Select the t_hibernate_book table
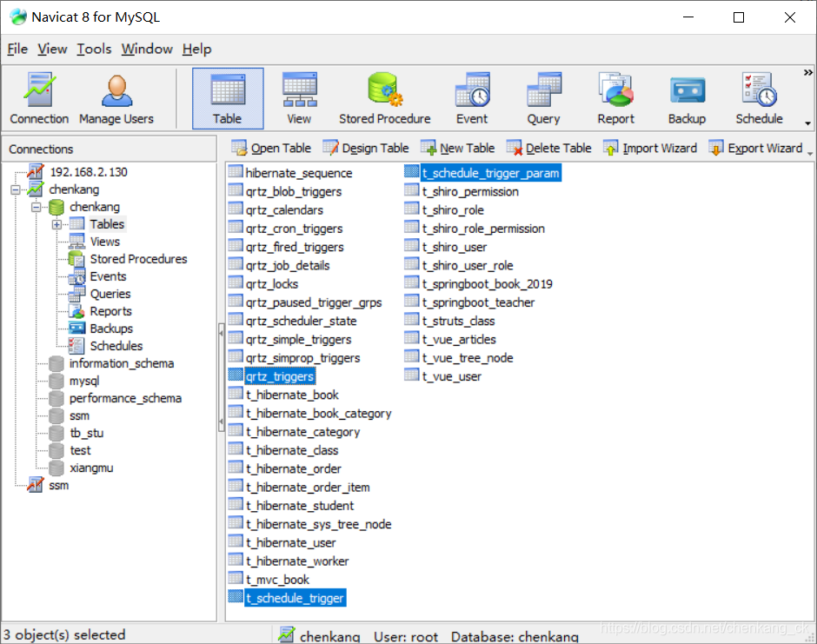Viewport: 817px width, 644px height. point(292,395)
